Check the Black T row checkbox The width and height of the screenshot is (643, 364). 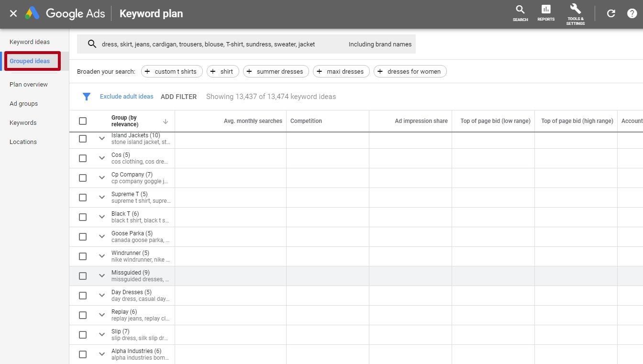coord(83,217)
